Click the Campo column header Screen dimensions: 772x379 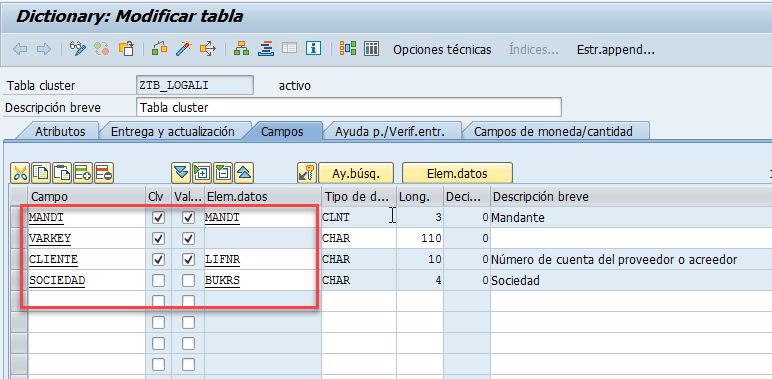[86, 196]
